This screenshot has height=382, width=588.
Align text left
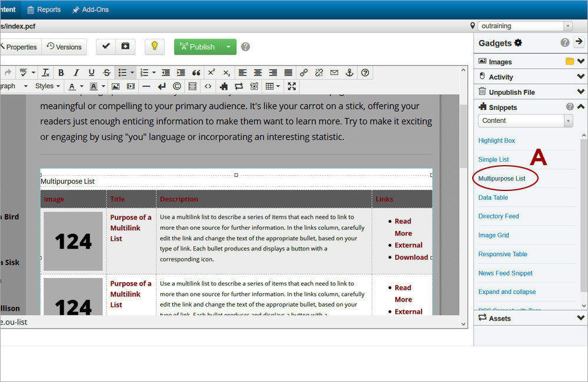click(243, 73)
